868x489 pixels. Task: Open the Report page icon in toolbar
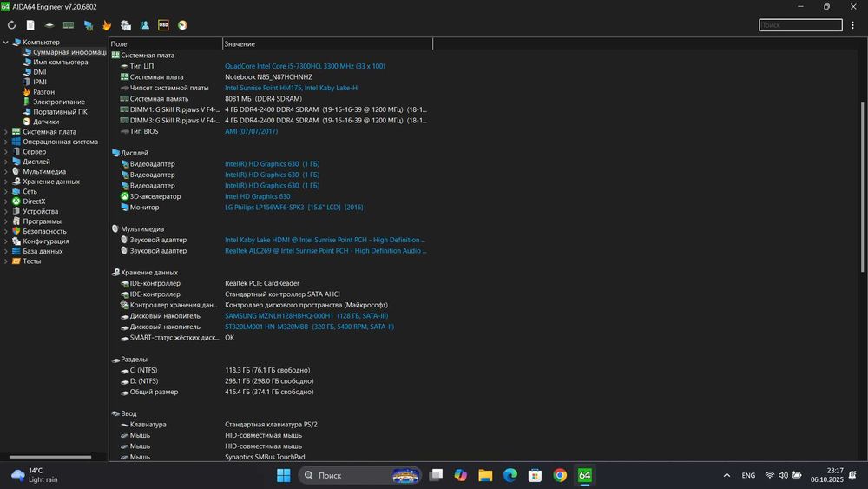click(30, 25)
